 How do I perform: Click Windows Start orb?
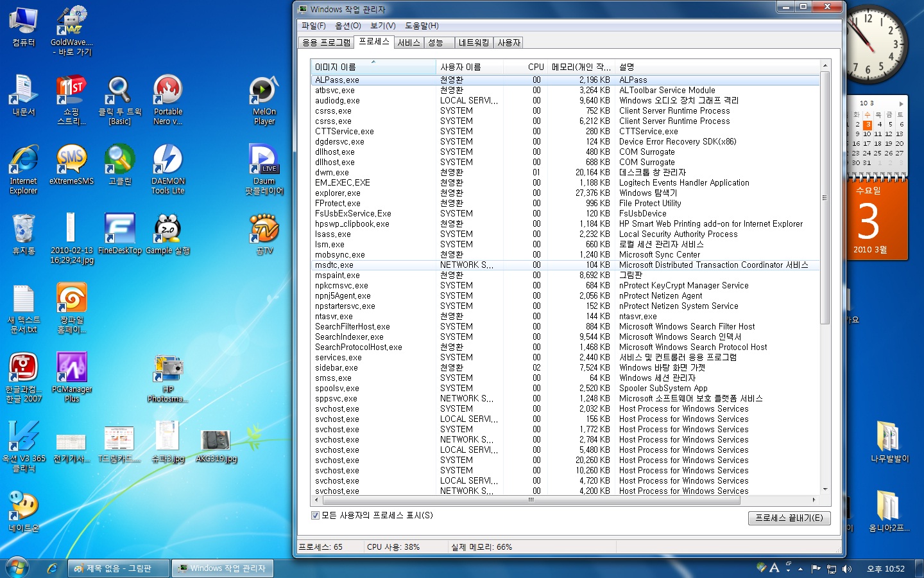(x=17, y=568)
